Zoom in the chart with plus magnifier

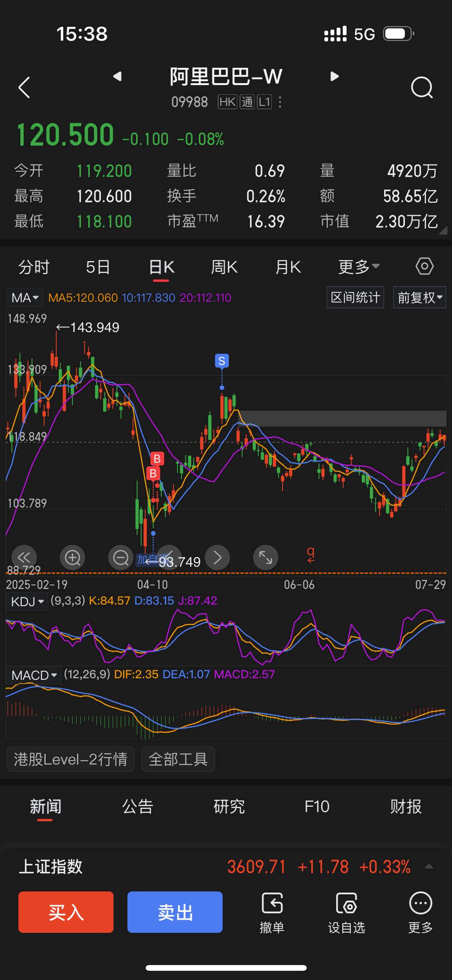pyautogui.click(x=72, y=557)
